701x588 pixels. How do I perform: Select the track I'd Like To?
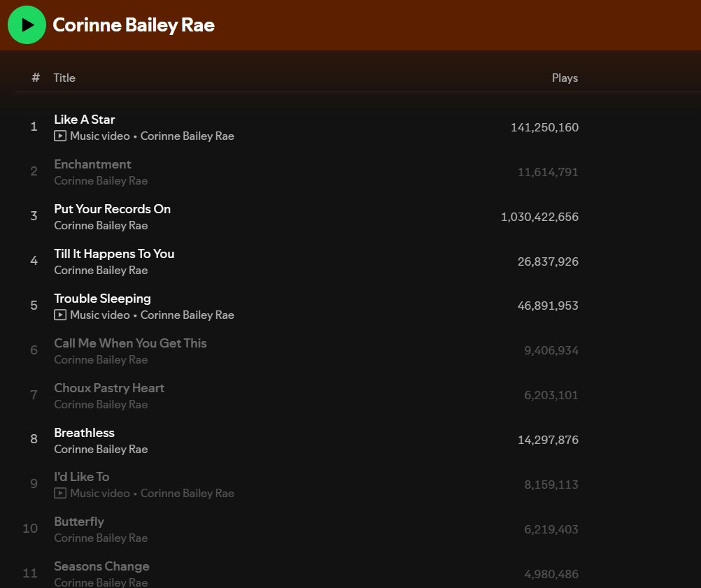point(81,477)
